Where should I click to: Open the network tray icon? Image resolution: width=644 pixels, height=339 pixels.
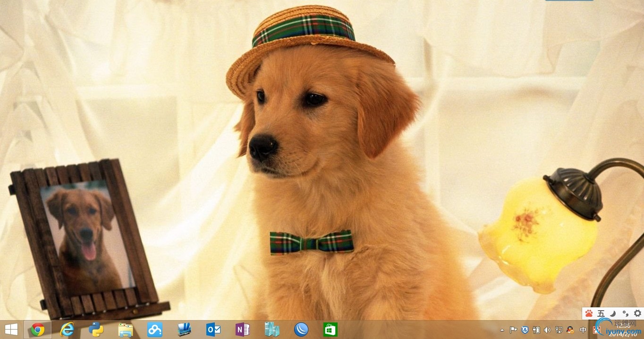pos(559,330)
